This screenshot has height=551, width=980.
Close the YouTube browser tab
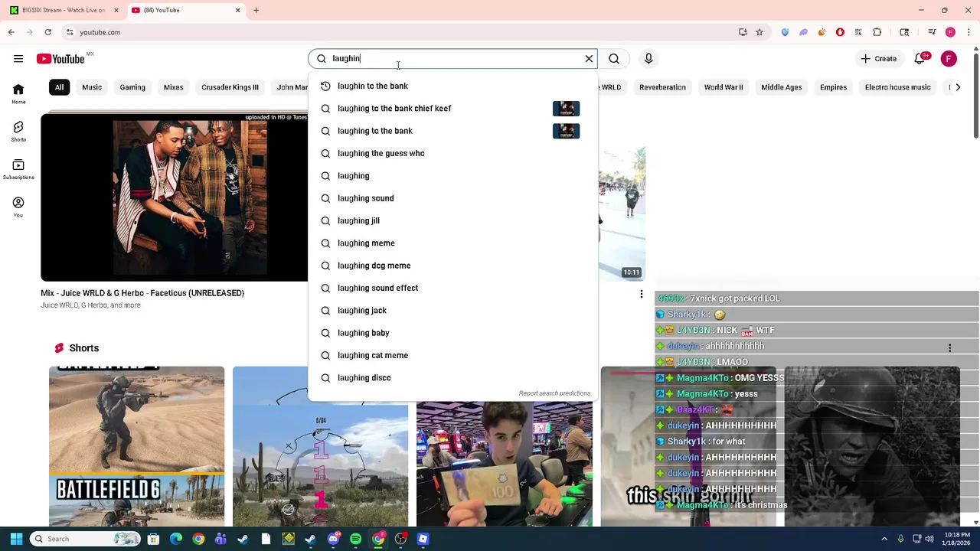tap(237, 10)
